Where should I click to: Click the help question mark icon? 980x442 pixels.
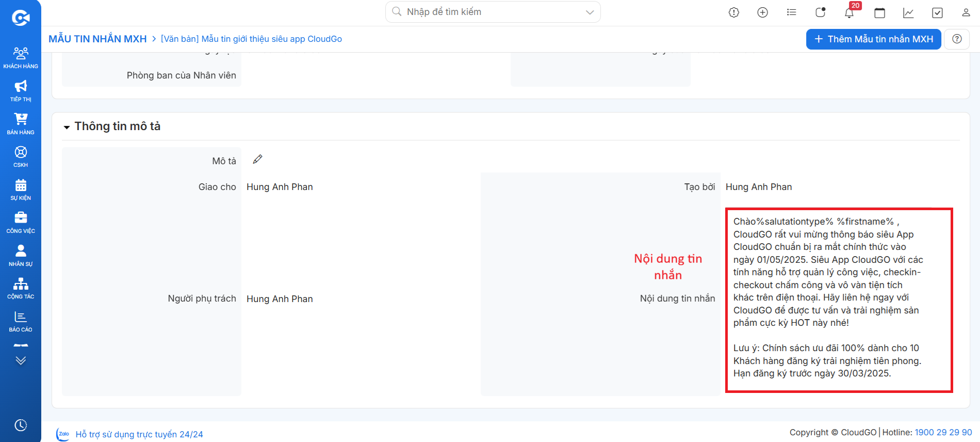click(x=957, y=39)
